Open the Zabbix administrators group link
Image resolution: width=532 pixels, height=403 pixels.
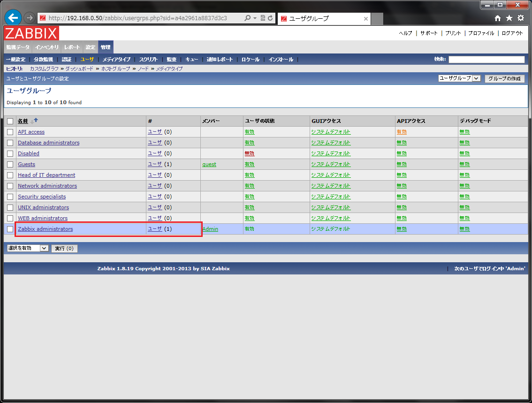click(x=46, y=229)
